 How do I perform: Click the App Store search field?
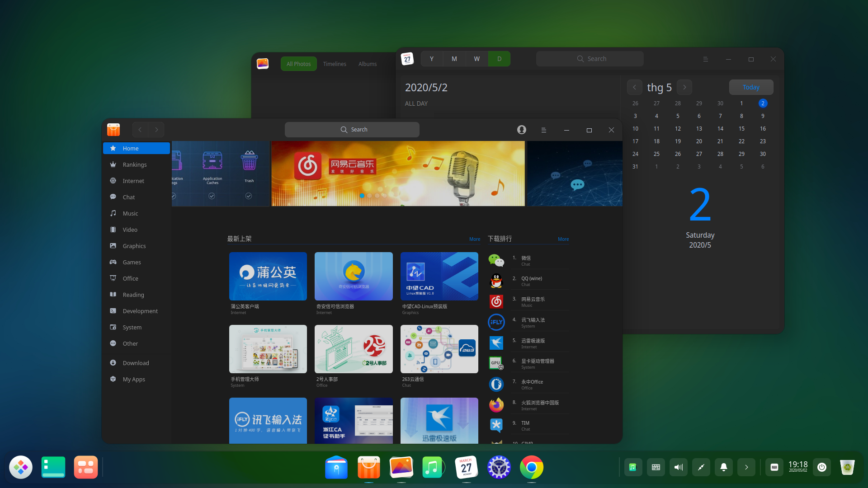[352, 130]
